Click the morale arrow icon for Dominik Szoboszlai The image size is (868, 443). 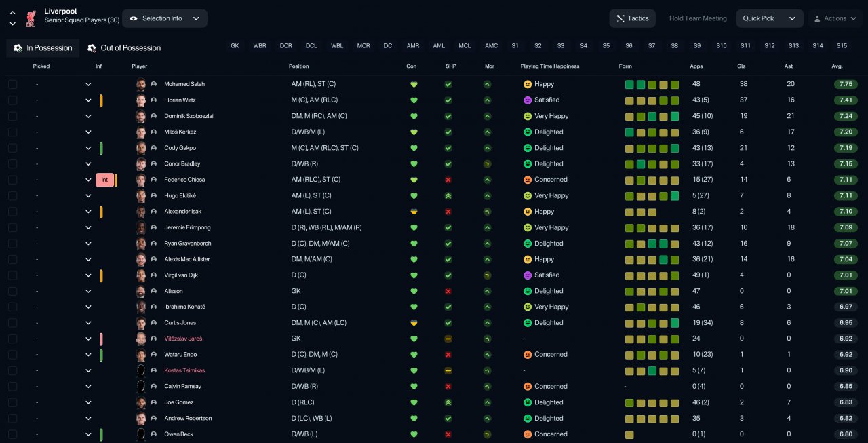(487, 116)
